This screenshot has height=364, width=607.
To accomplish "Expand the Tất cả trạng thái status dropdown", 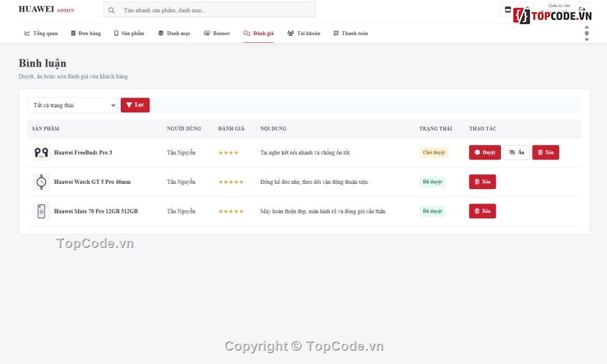I will [x=72, y=105].
